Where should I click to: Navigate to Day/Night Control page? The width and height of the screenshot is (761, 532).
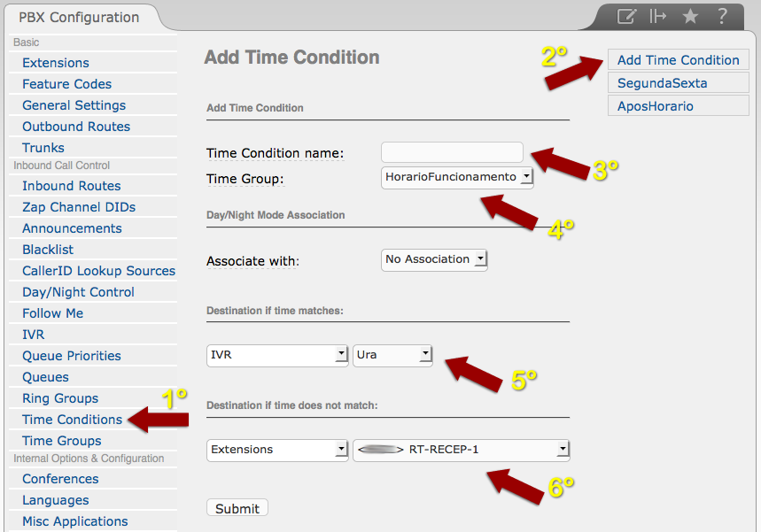tap(78, 292)
